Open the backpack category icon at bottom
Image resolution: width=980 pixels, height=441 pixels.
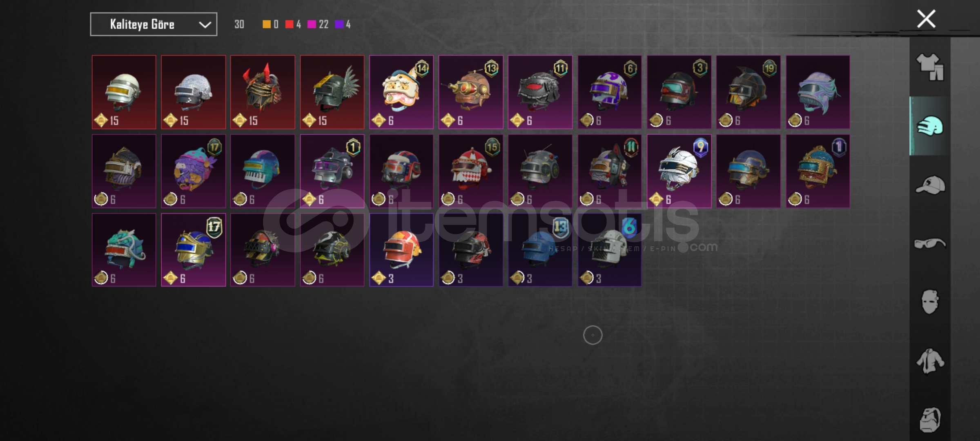(x=930, y=420)
